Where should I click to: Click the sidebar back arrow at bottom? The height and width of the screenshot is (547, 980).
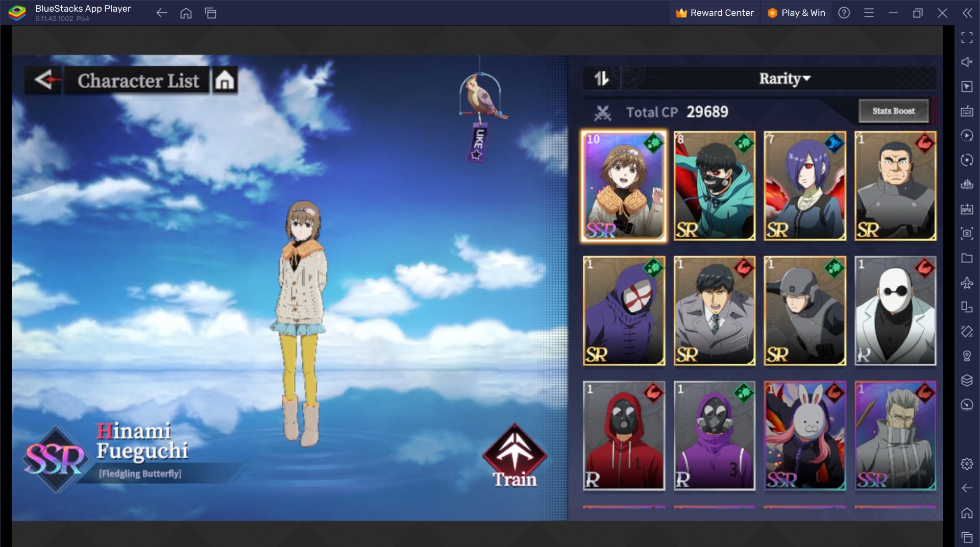pyautogui.click(x=967, y=488)
